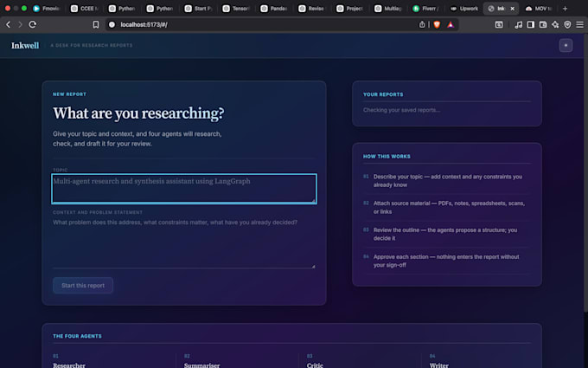Click the Start this report button

point(83,286)
